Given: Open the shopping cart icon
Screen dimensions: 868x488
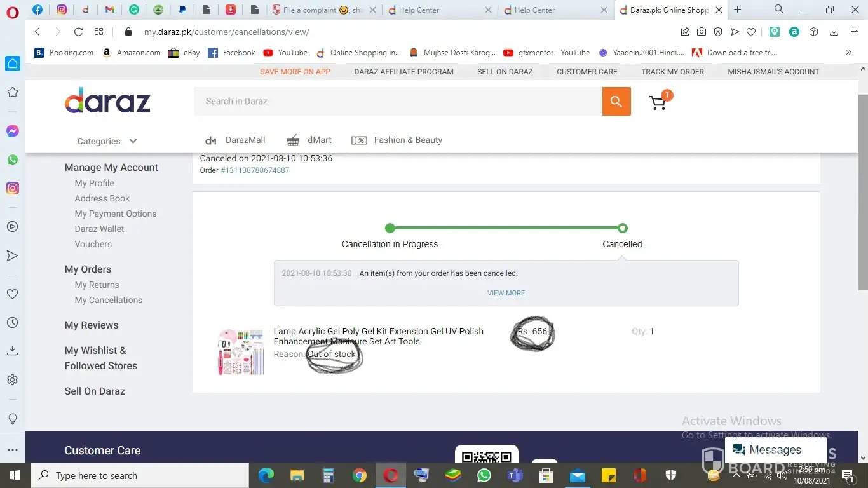Looking at the screenshot, I should 658,103.
